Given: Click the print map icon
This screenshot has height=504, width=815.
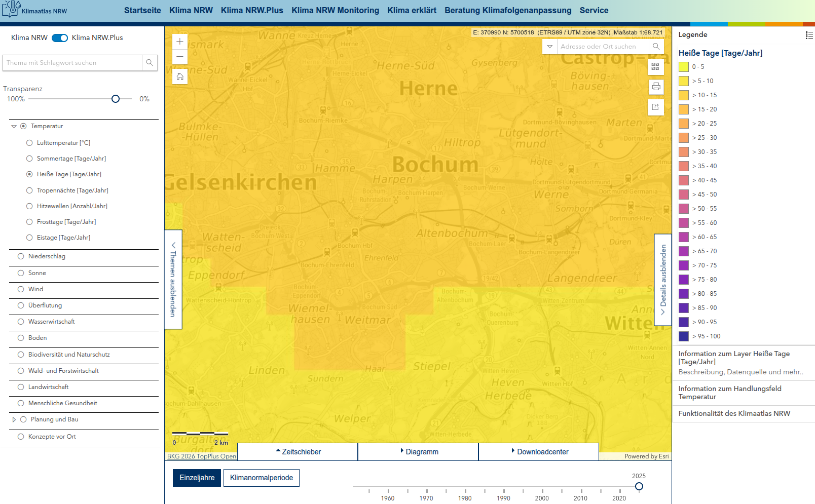Looking at the screenshot, I should coord(656,87).
